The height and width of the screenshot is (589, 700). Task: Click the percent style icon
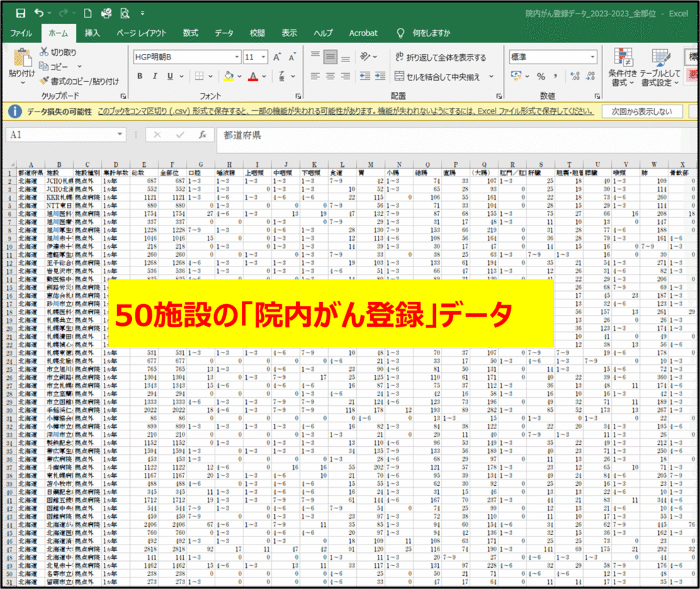point(541,77)
